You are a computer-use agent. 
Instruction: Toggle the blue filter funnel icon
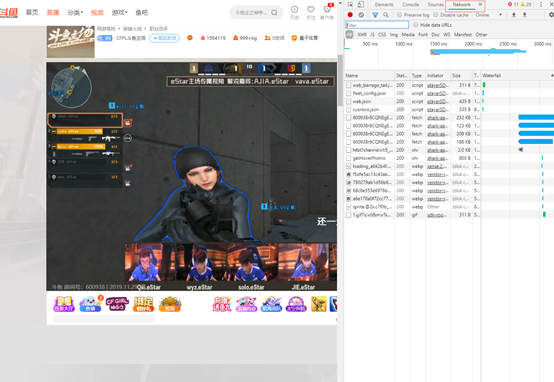[375, 15]
